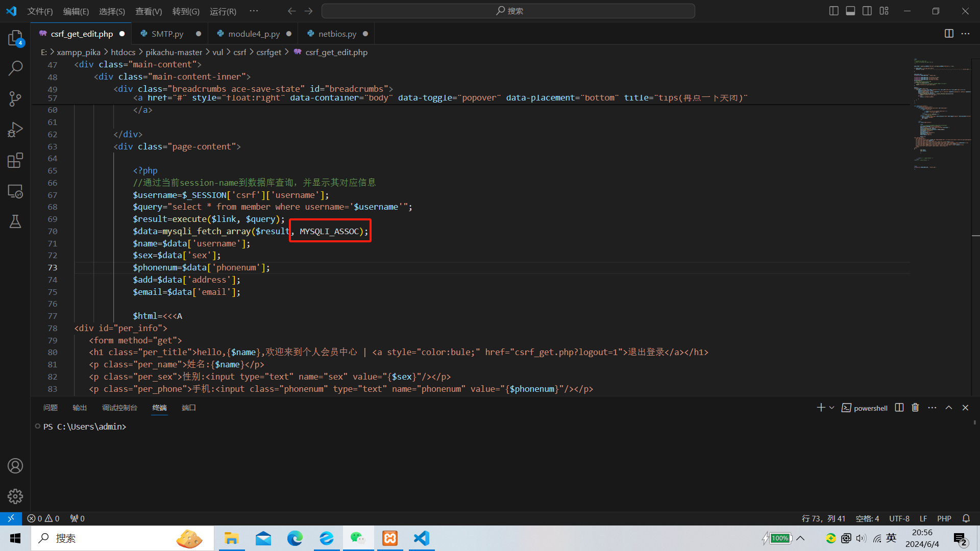
Task: Open the Explorer sidebar icon
Action: click(15, 38)
